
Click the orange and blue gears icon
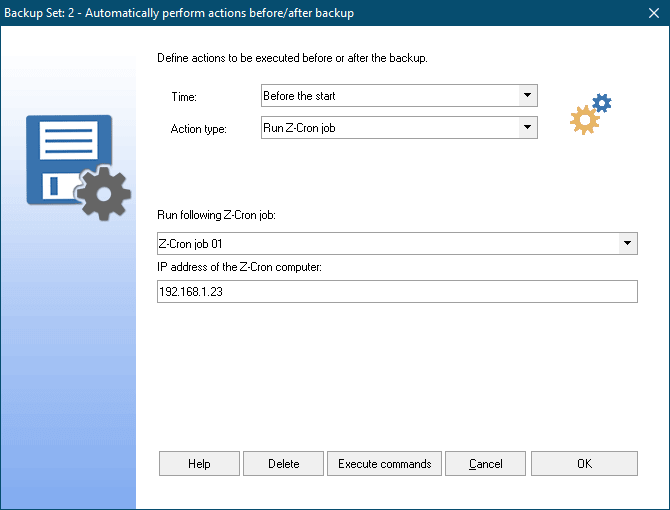591,114
